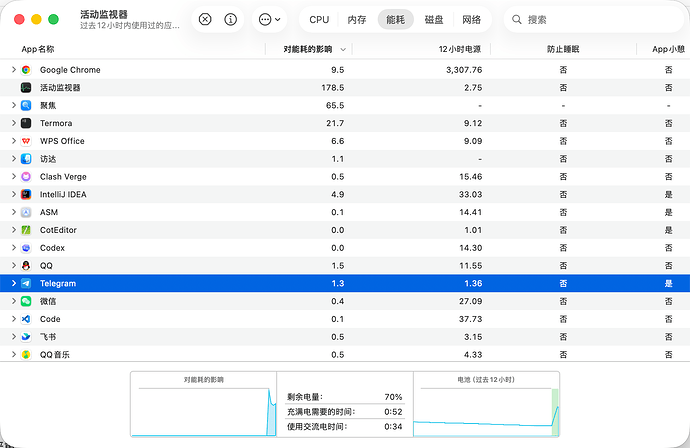Sort by the App 名称 column header
The height and width of the screenshot is (448, 690).
coord(38,49)
